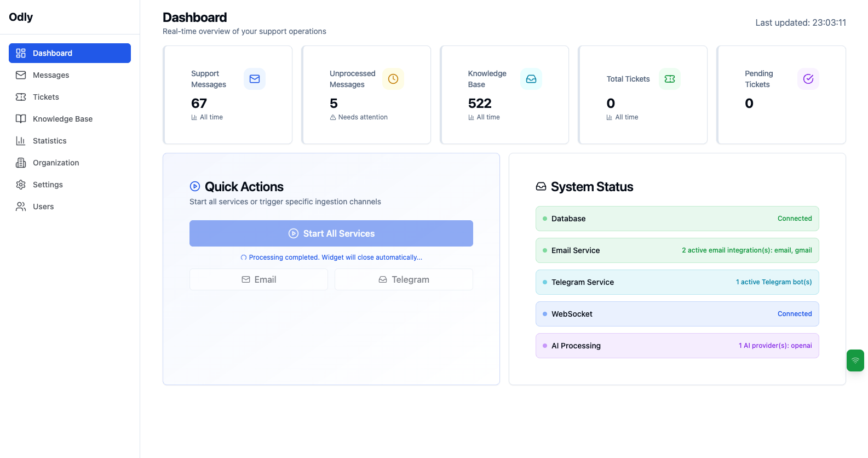This screenshot has width=868, height=458.
Task: Click the Unprocessed Messages count 5
Action: coord(334,104)
